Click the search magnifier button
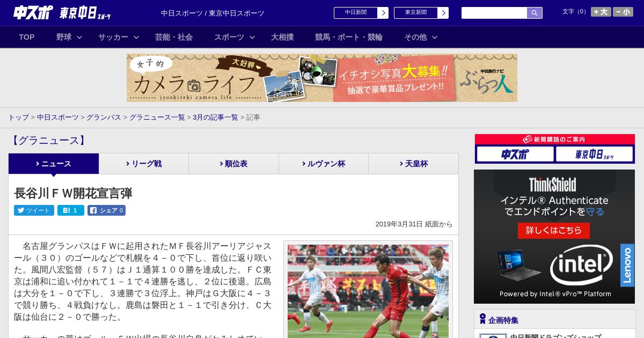 tap(535, 13)
